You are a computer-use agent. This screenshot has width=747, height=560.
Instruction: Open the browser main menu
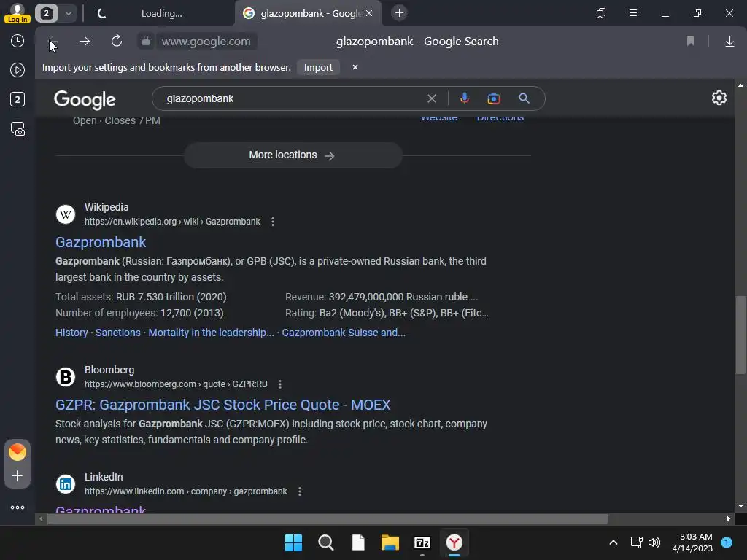coord(633,13)
